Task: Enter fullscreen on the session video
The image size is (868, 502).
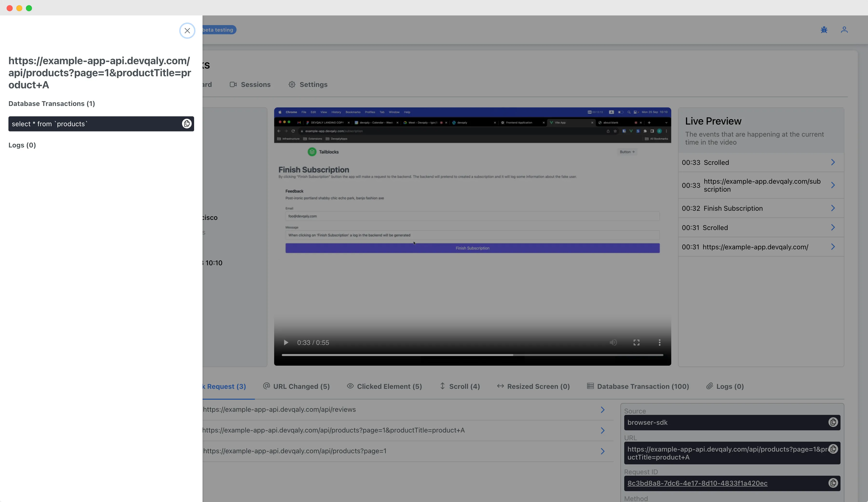Action: tap(636, 342)
